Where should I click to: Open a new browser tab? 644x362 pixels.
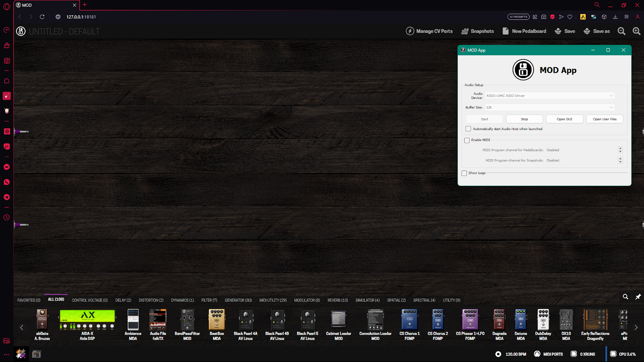[x=85, y=5]
